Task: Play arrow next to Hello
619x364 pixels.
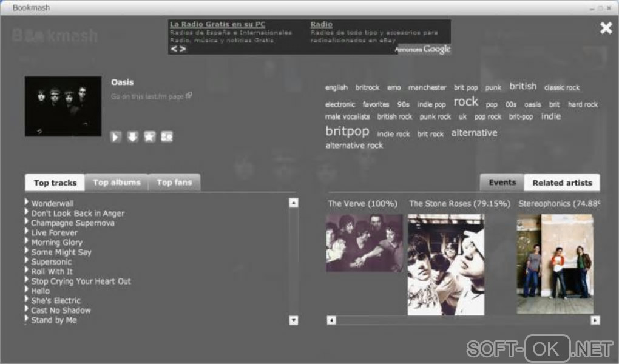Action: pyautogui.click(x=27, y=289)
